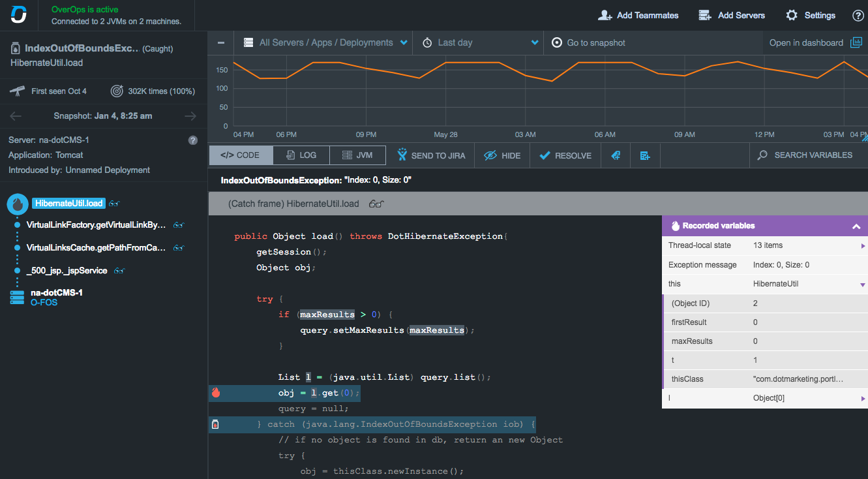Click the exception jar icon beside IndexOutOfBoundsExc
The height and width of the screenshot is (479, 868).
click(14, 48)
